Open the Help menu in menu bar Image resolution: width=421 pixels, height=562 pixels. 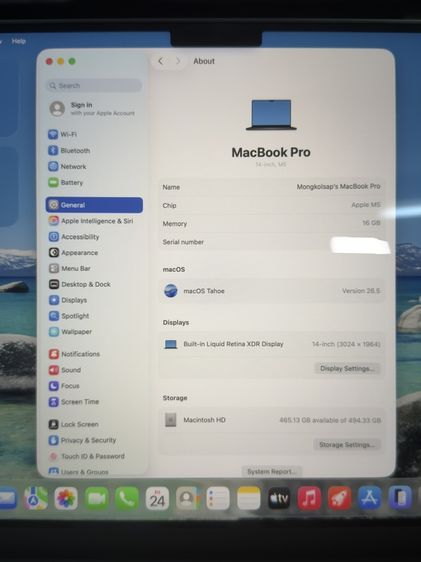point(19,41)
